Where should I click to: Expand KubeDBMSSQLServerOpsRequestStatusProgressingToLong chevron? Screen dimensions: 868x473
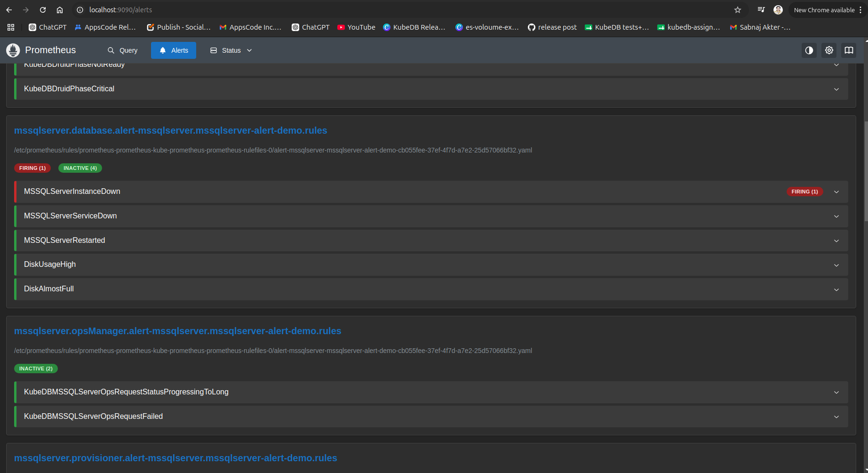tap(836, 393)
